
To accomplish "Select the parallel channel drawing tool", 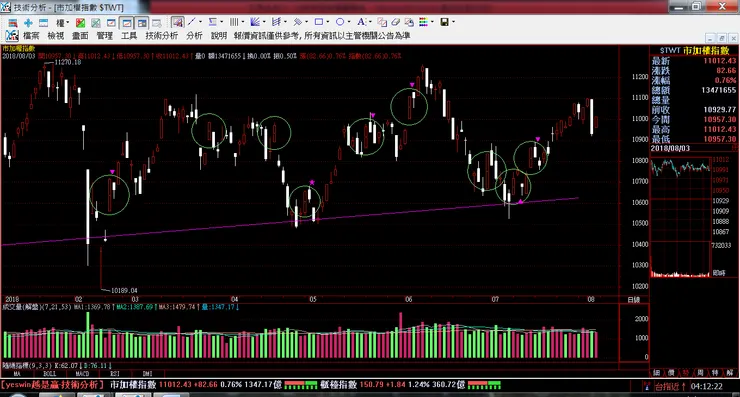I will (297, 22).
